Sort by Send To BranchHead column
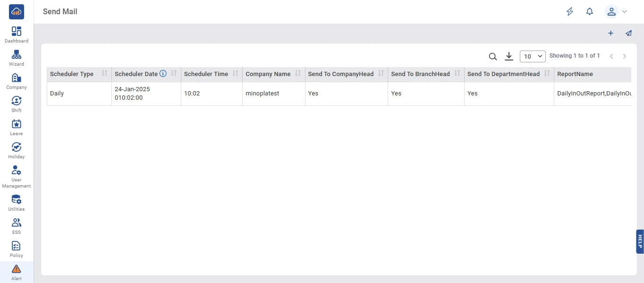 coord(457,74)
